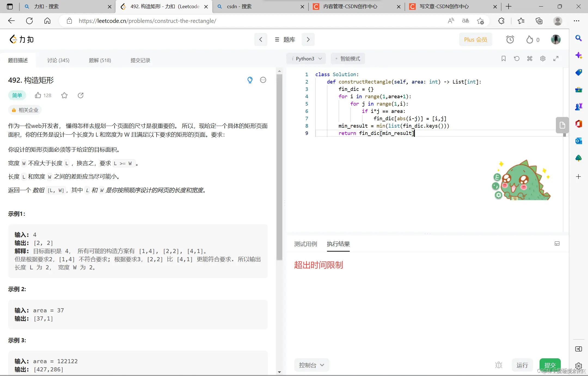The width and height of the screenshot is (588, 376).
Task: Click the browser address bar URL
Action: point(147,21)
